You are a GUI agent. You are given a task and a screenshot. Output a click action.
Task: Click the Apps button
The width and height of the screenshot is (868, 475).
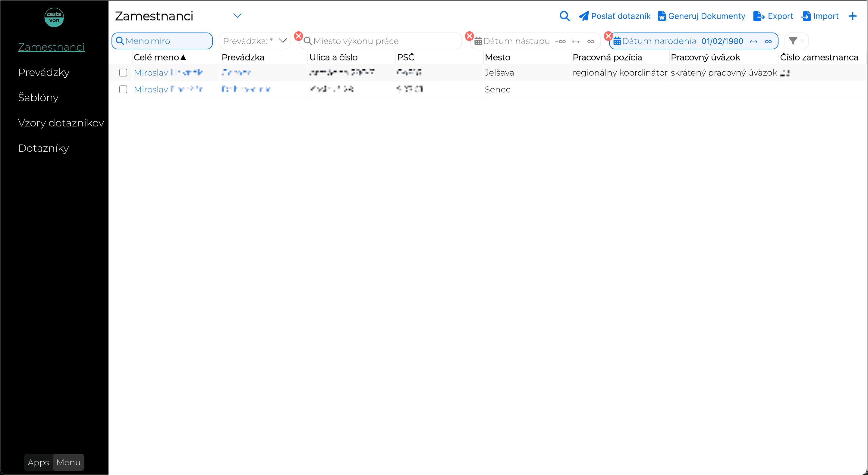[x=38, y=462]
